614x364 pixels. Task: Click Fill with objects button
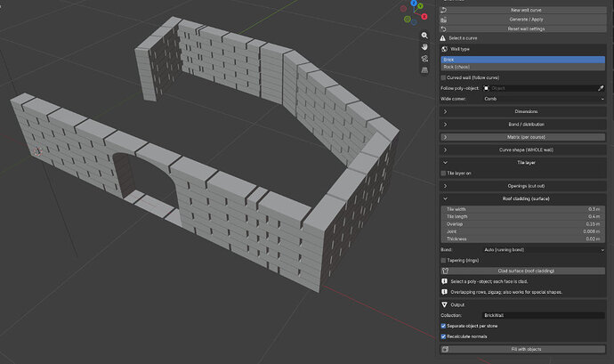click(x=522, y=349)
